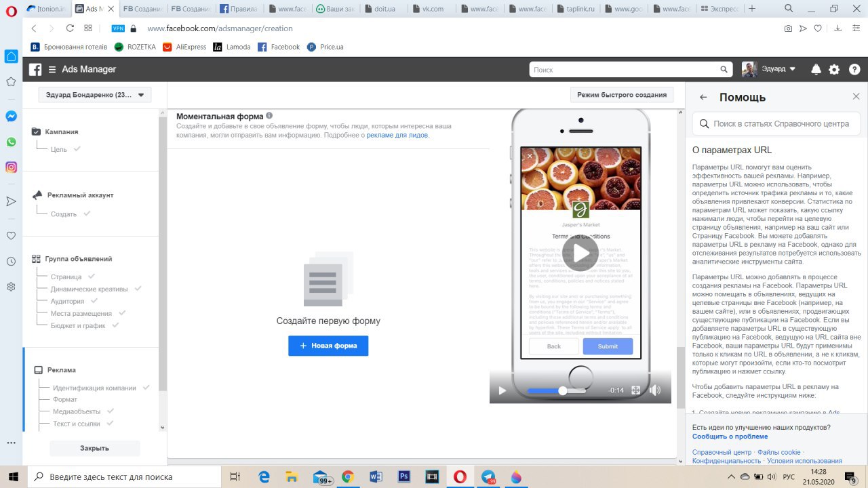Go to Динамические креативы step
The width and height of the screenshot is (868, 488).
pos(89,289)
